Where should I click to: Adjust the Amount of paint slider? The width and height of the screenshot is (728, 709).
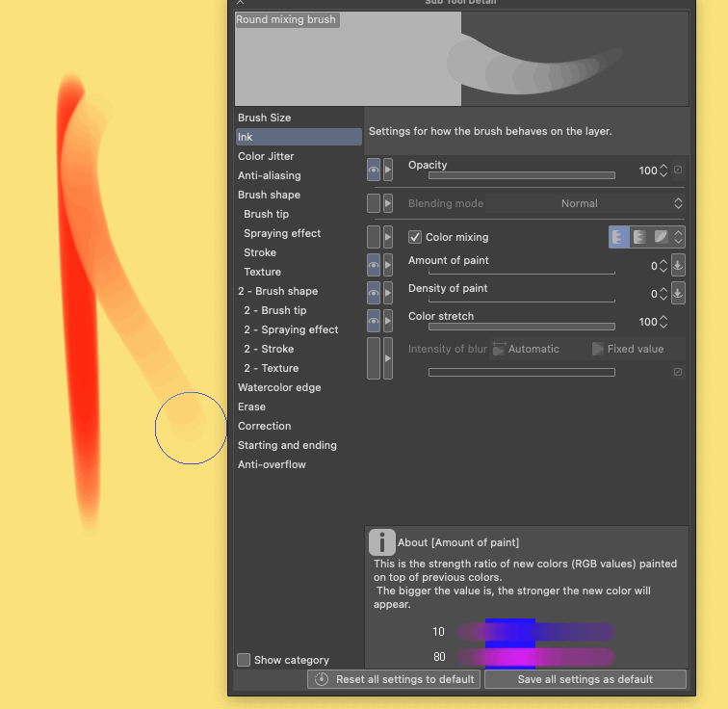click(x=521, y=272)
